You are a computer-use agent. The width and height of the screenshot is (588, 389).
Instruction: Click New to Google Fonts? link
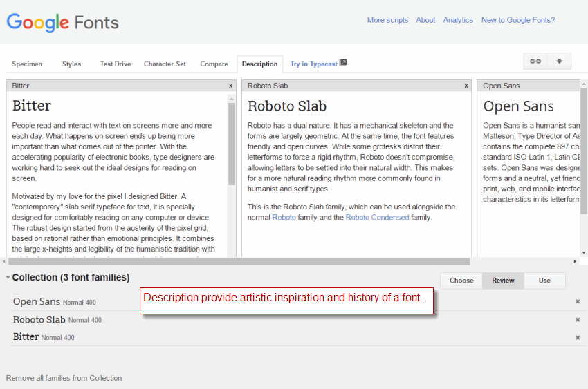(x=518, y=20)
